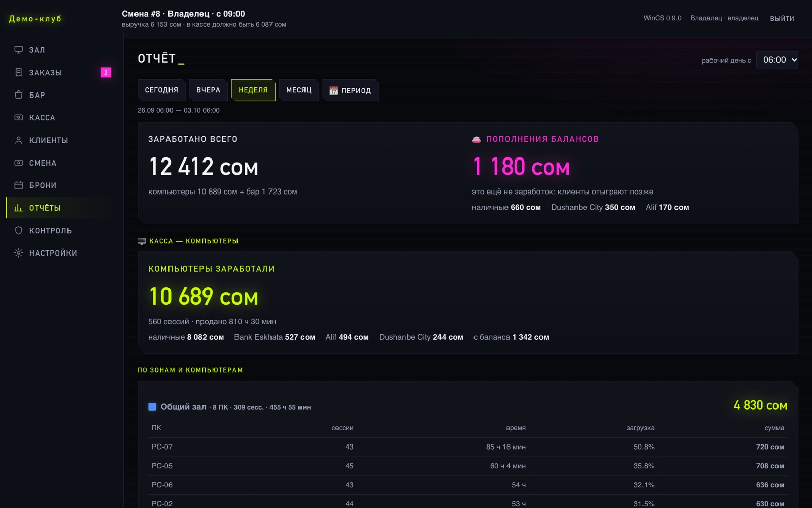The image size is (812, 508).
Task: Click the blue Общий зал color swatch
Action: point(152,407)
